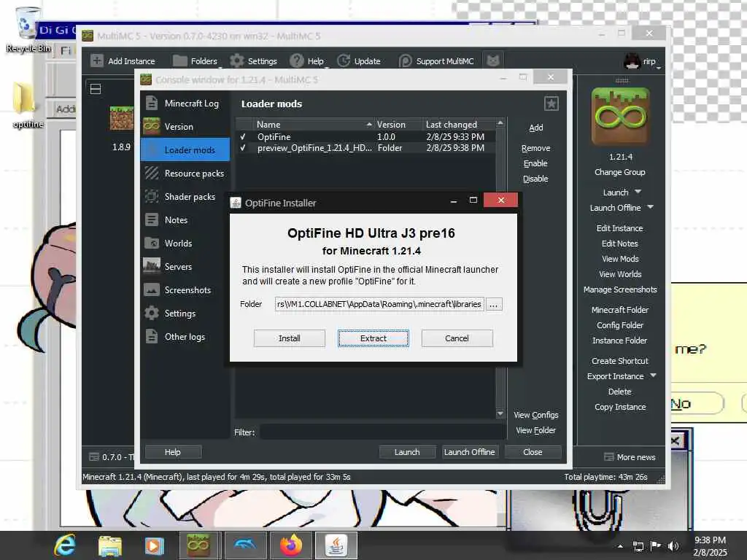Click Extract in OptiFine Installer
The height and width of the screenshot is (560, 747).
(x=373, y=338)
